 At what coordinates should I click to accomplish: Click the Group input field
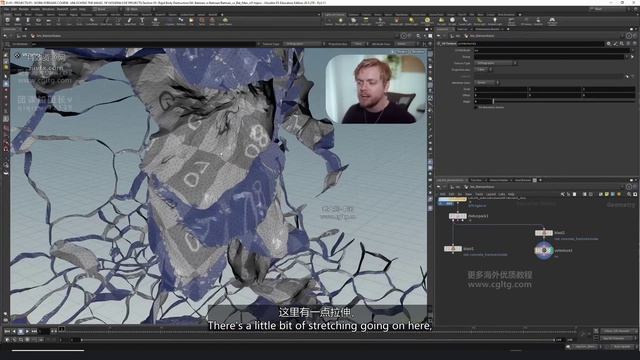[x=550, y=57]
